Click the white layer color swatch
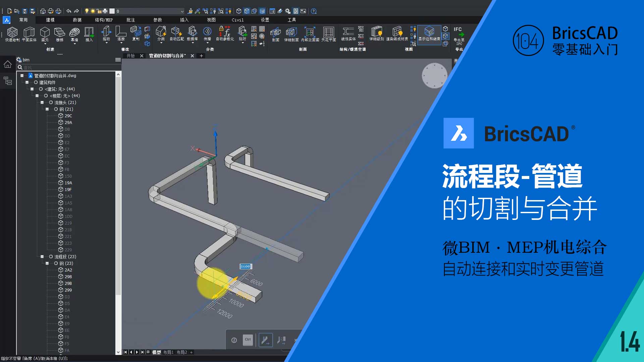The image size is (644, 362). point(112,11)
